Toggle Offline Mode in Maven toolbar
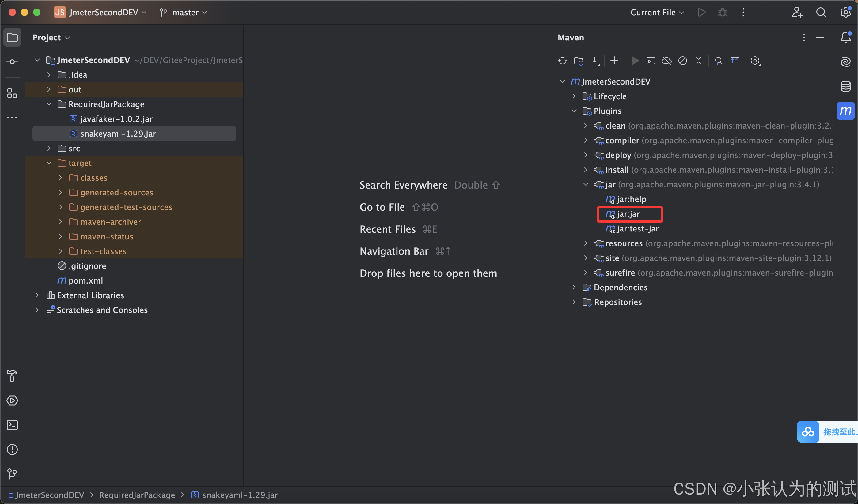The image size is (858, 504). (666, 61)
